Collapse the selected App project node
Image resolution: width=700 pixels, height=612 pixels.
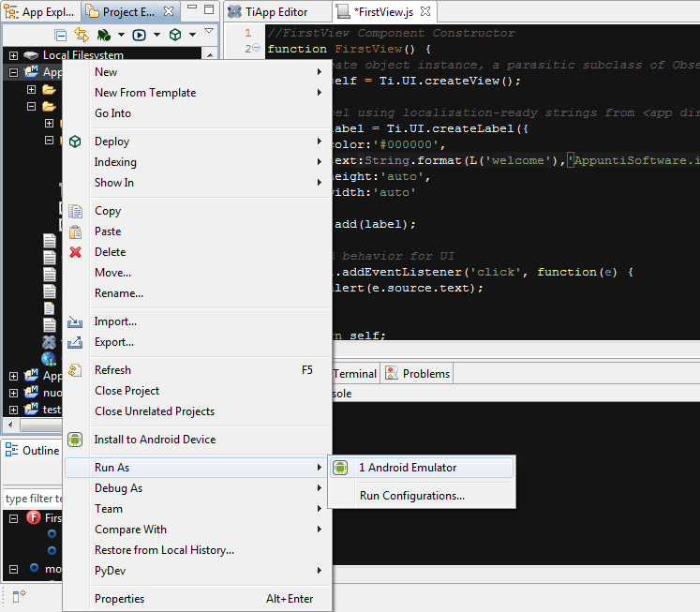[13, 72]
